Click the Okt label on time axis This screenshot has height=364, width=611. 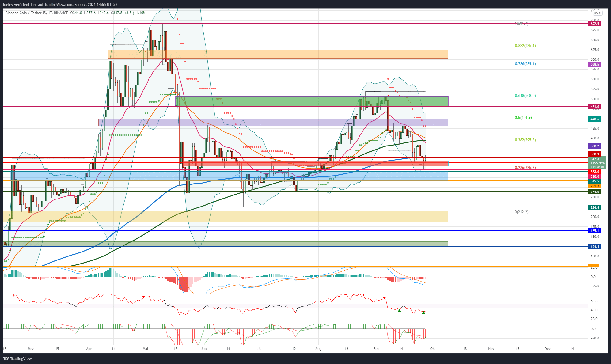(433, 349)
